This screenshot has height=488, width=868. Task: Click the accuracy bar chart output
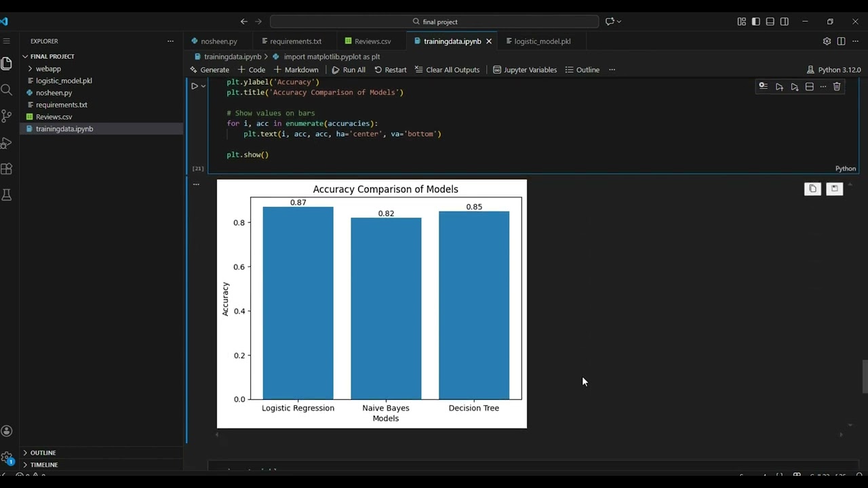pos(372,304)
